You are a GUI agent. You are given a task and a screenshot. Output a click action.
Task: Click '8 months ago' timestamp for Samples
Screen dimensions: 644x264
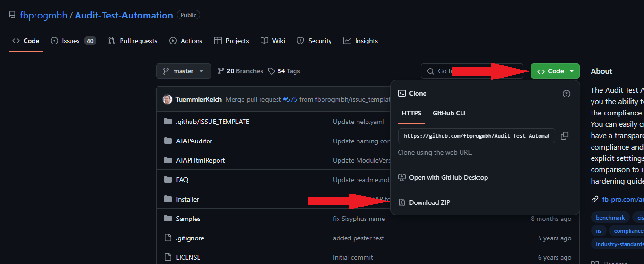pyautogui.click(x=551, y=219)
